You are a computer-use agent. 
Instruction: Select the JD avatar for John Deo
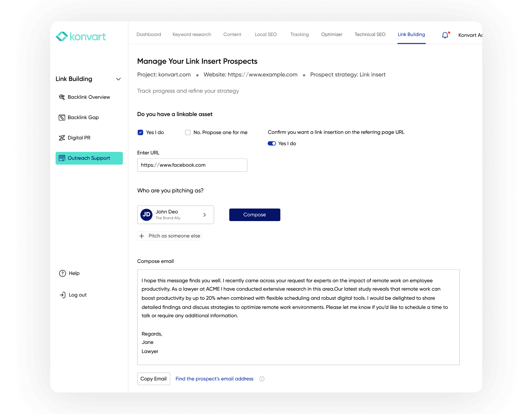click(146, 215)
